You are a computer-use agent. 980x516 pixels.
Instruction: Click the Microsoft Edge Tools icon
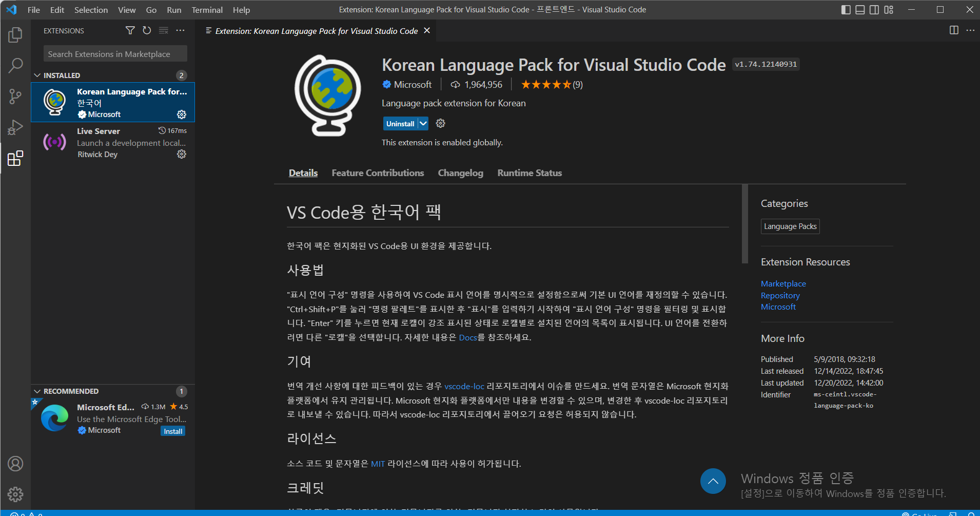[54, 418]
